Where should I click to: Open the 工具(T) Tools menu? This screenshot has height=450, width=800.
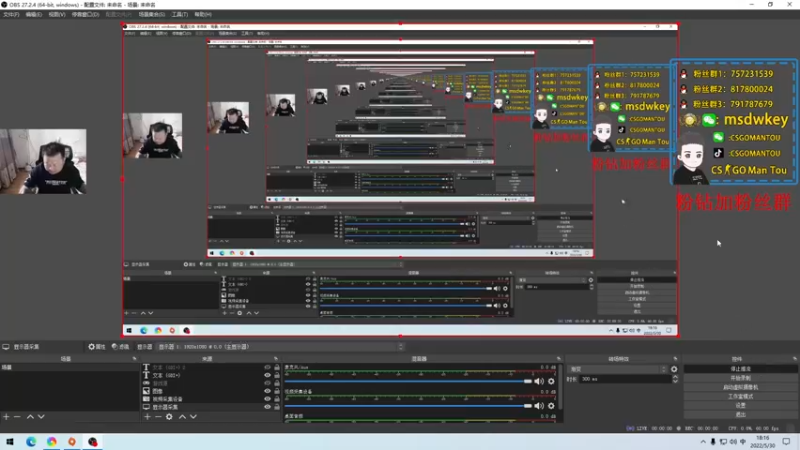tap(180, 14)
